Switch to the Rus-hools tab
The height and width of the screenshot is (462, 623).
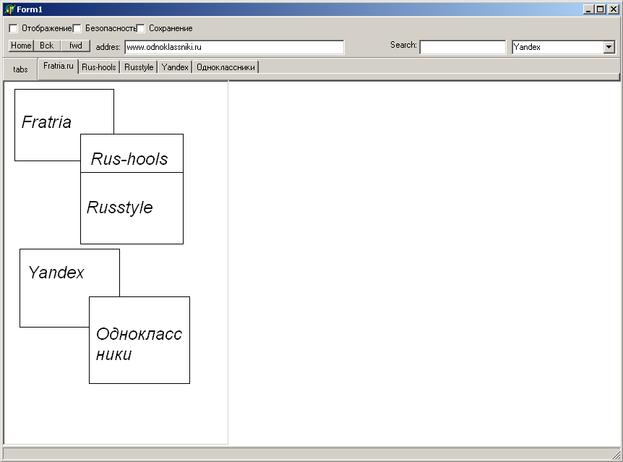pos(99,67)
